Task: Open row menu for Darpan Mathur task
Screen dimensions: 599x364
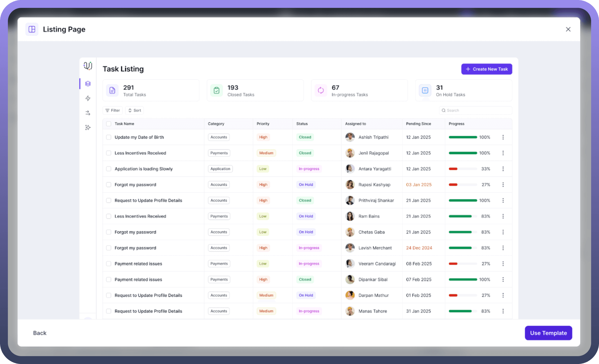Action: coord(503,295)
